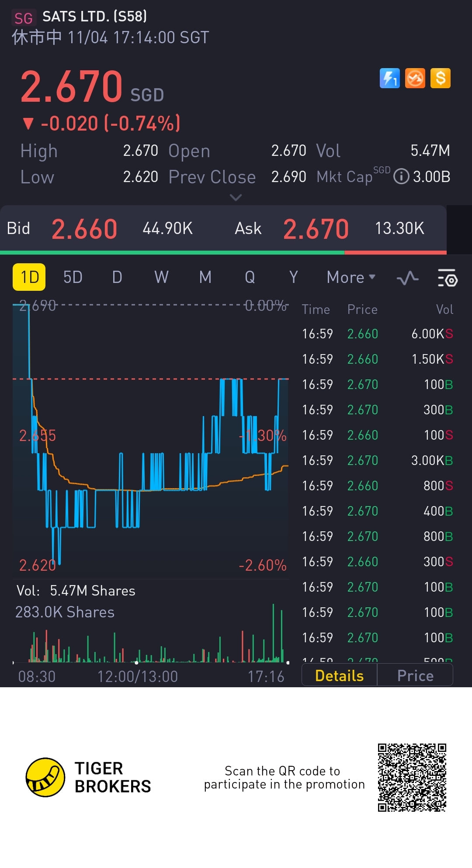The height and width of the screenshot is (868, 472).
Task: Select the 400 B trade row
Action: 378,511
